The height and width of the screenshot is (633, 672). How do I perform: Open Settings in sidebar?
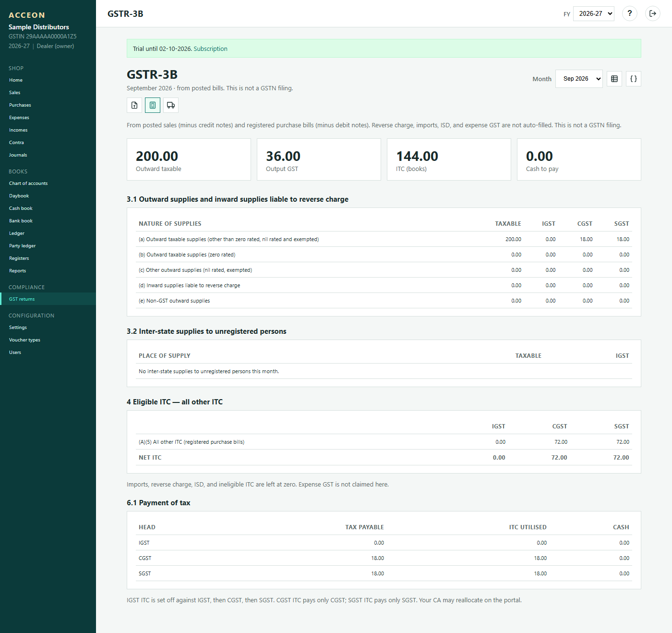pyautogui.click(x=18, y=328)
